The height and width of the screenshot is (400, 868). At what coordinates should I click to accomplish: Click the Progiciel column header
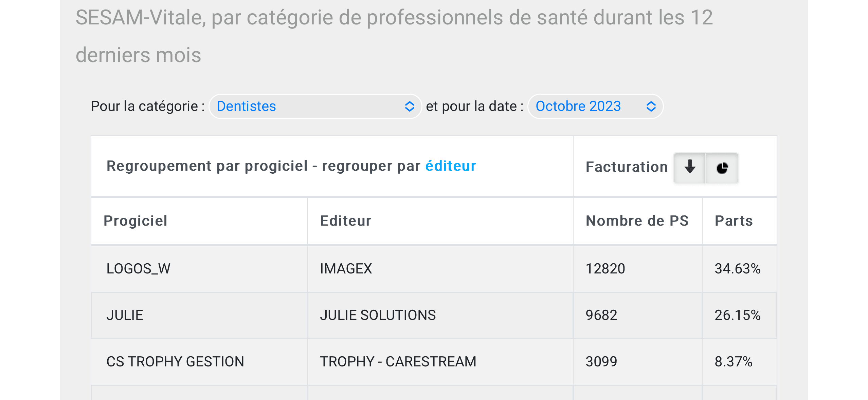point(135,221)
